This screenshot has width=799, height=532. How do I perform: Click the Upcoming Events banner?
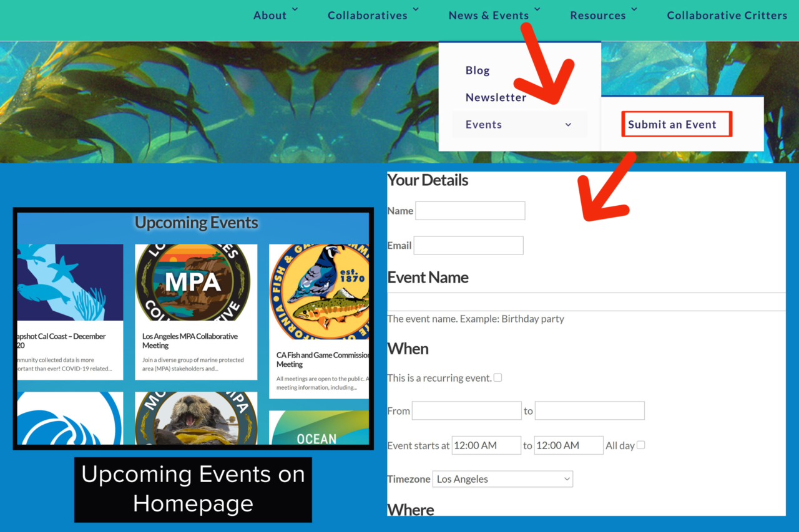click(197, 223)
